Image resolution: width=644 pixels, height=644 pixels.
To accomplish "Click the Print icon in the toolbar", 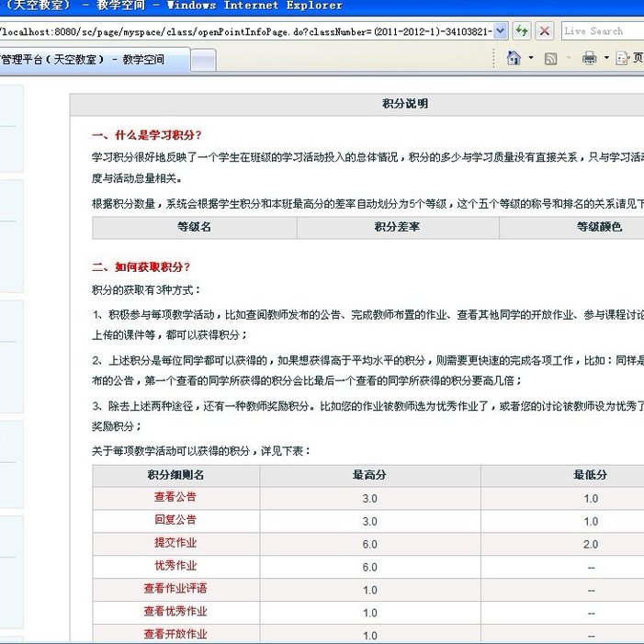I will tap(590, 58).
